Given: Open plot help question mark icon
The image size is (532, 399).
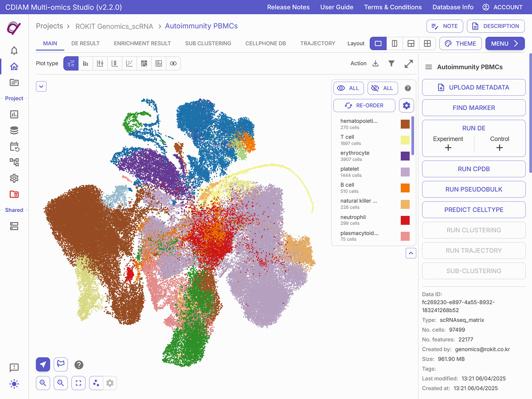Looking at the screenshot, I should click(79, 365).
